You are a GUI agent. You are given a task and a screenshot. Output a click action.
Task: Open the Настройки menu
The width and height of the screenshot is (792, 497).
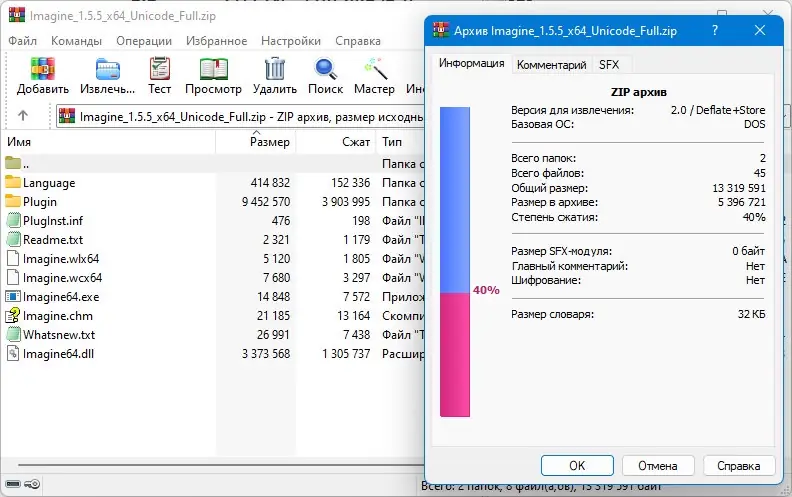(x=291, y=41)
